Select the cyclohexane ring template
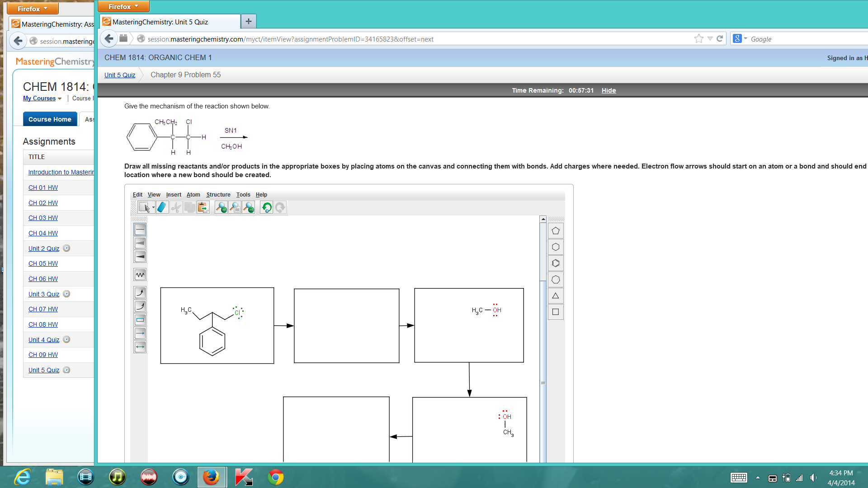Viewport: 868px width, 488px height. tap(556, 247)
